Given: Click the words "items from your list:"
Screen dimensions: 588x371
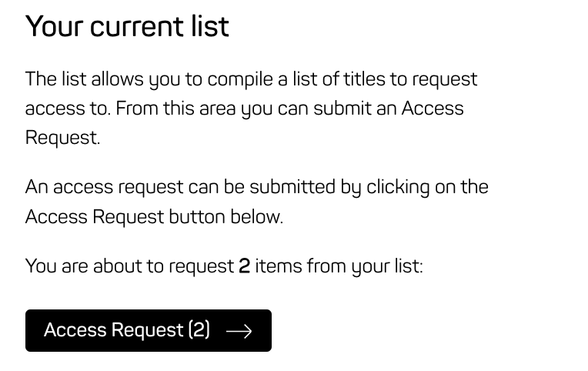Looking at the screenshot, I should tap(339, 266).
